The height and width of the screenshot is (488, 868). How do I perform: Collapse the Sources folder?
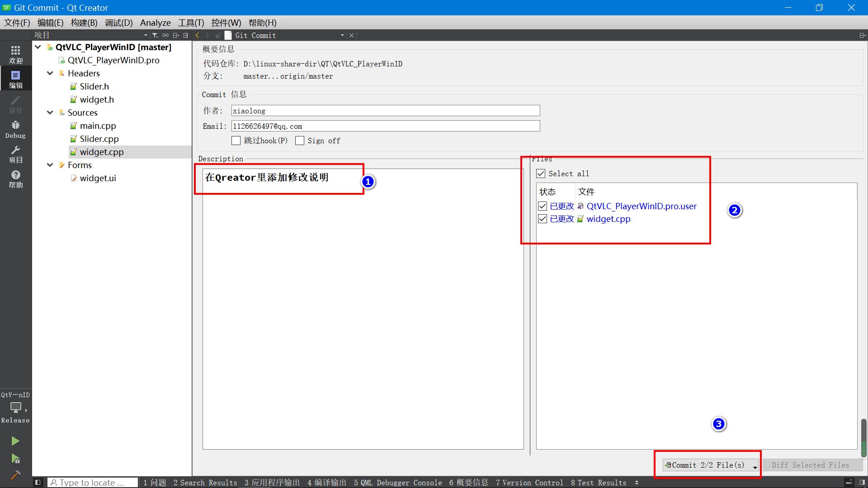50,113
